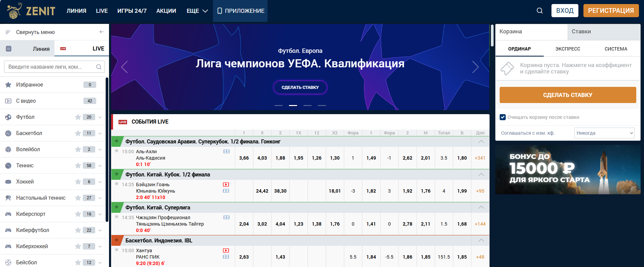Viewport: 644px width, 267px height.
Task: Open video stream for Бэйцзин Гоань match
Action: 226,185
